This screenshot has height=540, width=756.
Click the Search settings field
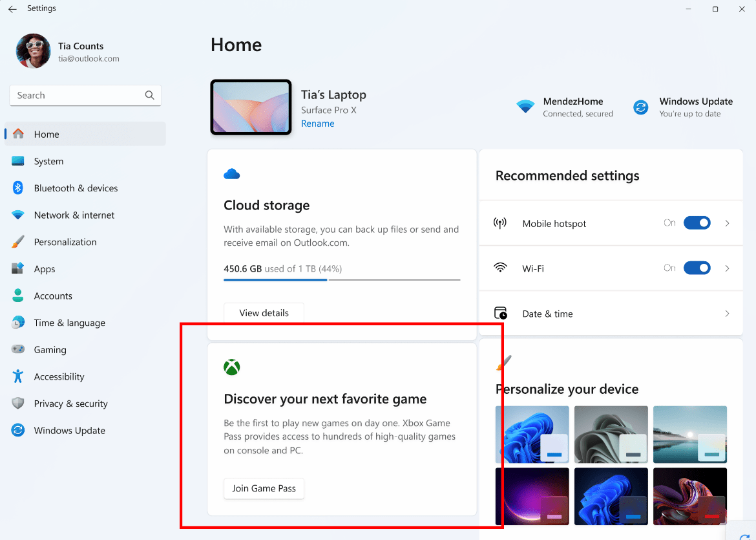tap(85, 96)
